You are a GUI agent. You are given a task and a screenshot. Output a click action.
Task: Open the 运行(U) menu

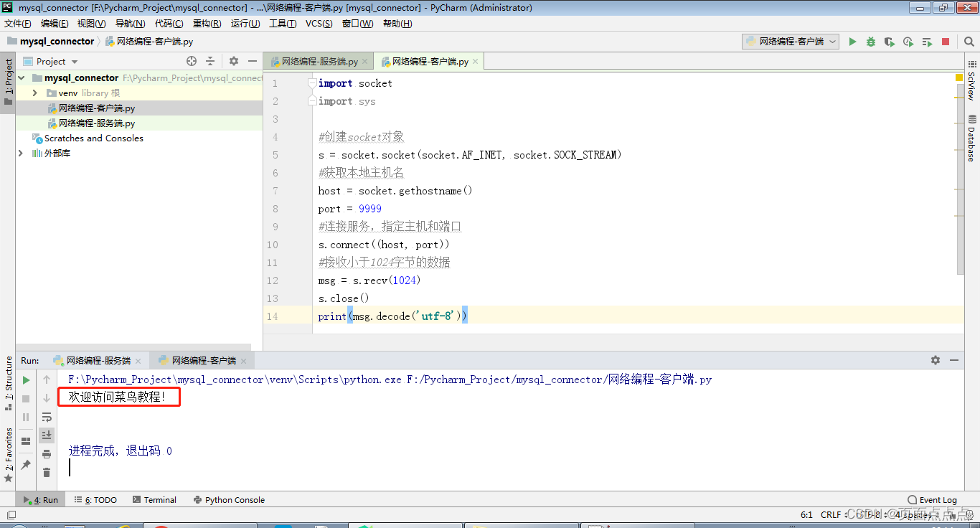(x=245, y=24)
